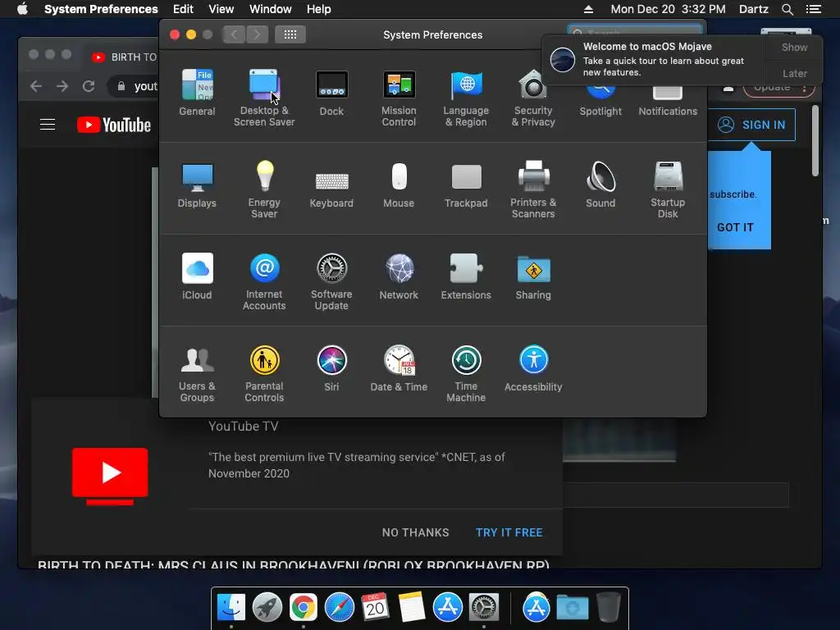Open Finder from the Dock
Image resolution: width=840 pixels, height=630 pixels.
(x=231, y=608)
